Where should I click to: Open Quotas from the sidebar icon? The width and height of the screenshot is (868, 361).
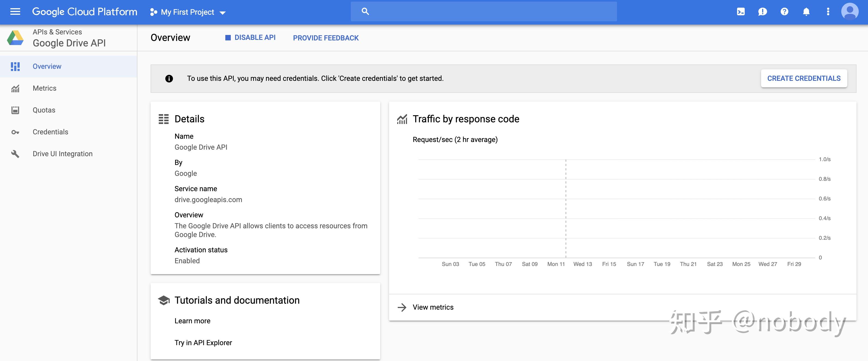tap(16, 110)
